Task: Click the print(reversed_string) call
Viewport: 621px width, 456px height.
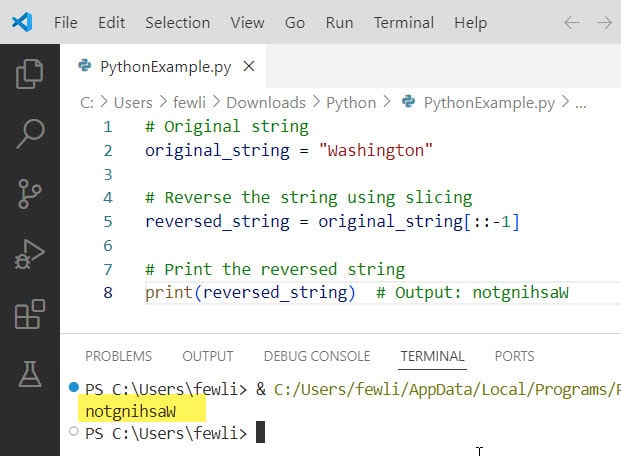Action: (250, 293)
